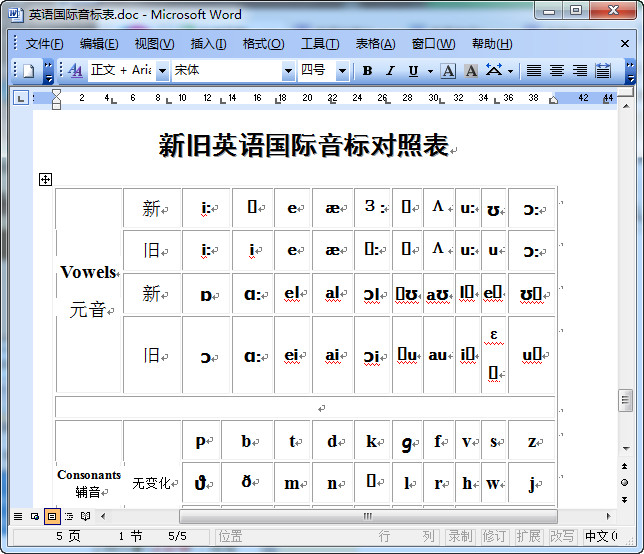Switch to Reading Layout view

85,516
